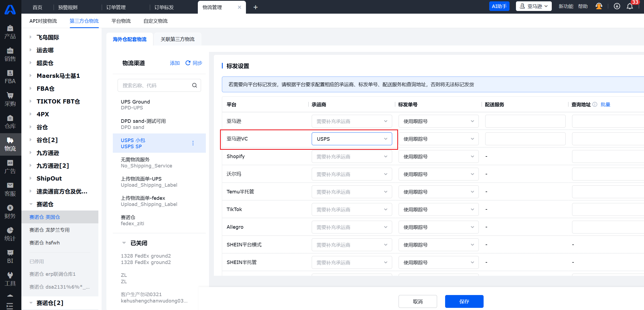Click the 客服 customer service sidebar icon

click(x=10, y=189)
